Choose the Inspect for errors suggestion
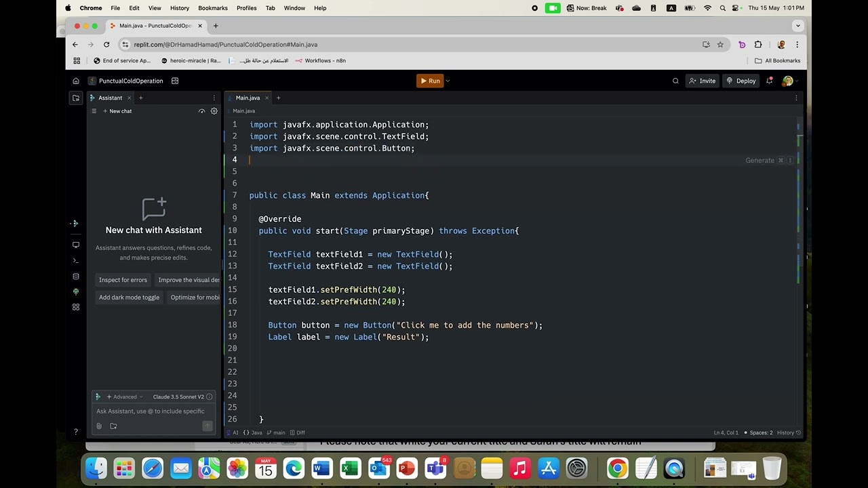868x488 pixels. 123,280
